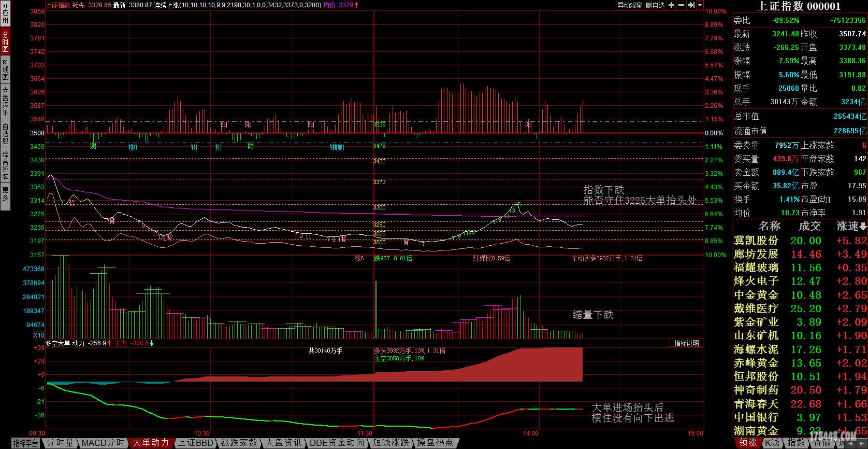Select the 冀凯股份 row
Image resolution: width=868 pixels, height=449 pixels.
click(800, 241)
